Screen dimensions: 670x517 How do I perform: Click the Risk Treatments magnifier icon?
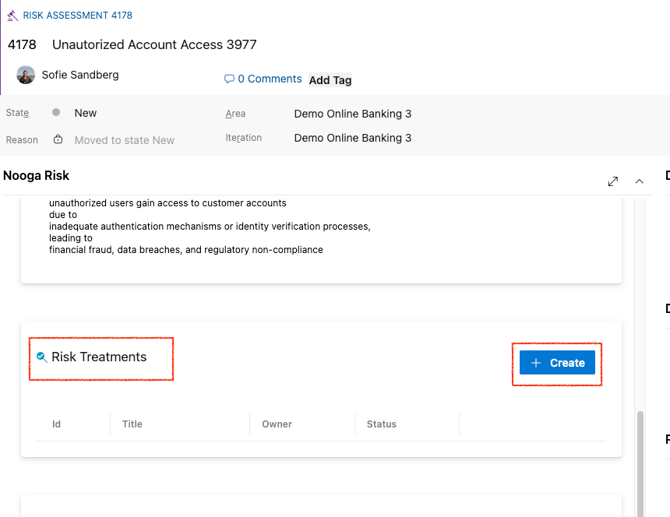click(41, 357)
